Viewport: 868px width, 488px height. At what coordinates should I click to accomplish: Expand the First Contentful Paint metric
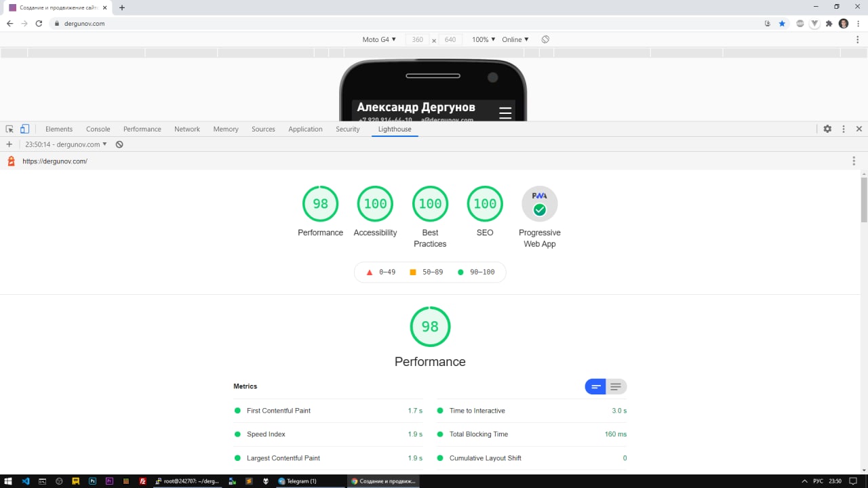(x=328, y=411)
